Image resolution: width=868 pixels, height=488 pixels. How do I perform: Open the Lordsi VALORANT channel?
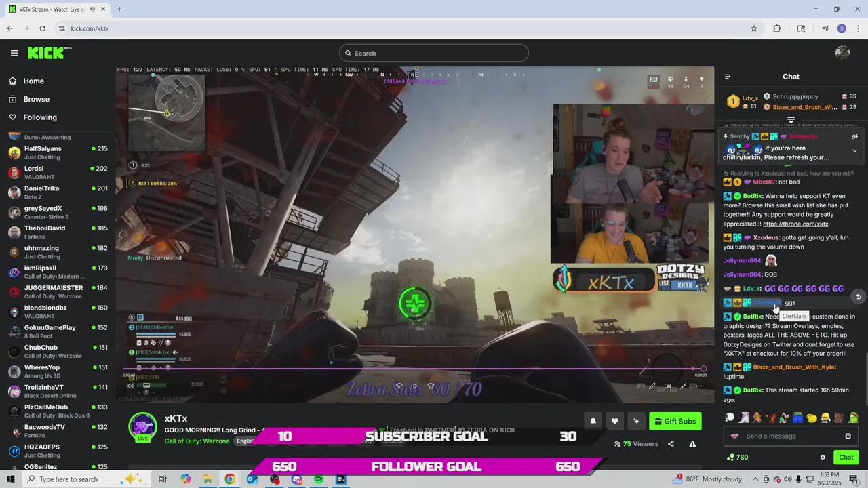coord(58,172)
